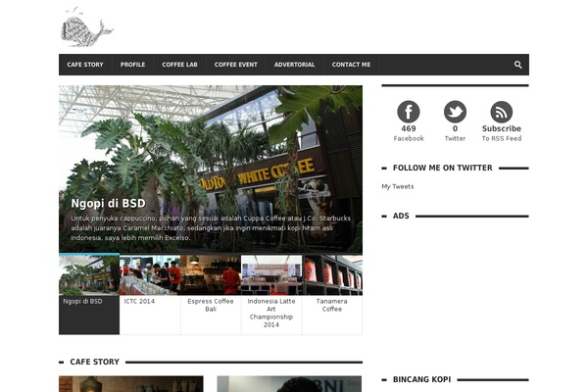Click the 'Untuk penyuka cappuccino' excerpt text

pos(211,227)
